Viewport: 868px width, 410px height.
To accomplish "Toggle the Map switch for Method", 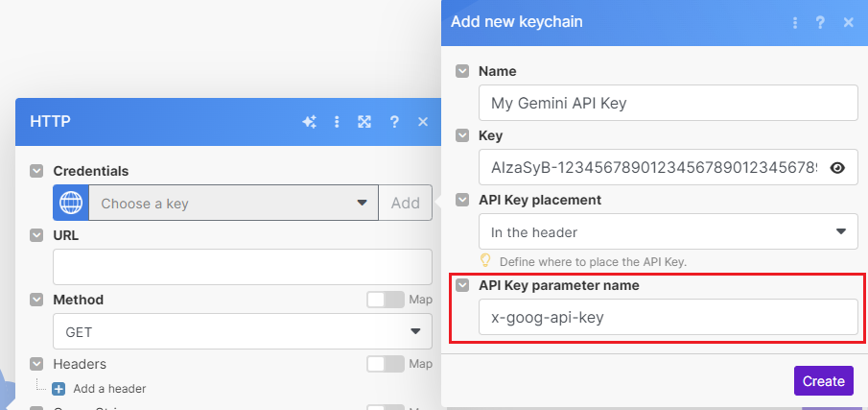I will click(386, 300).
